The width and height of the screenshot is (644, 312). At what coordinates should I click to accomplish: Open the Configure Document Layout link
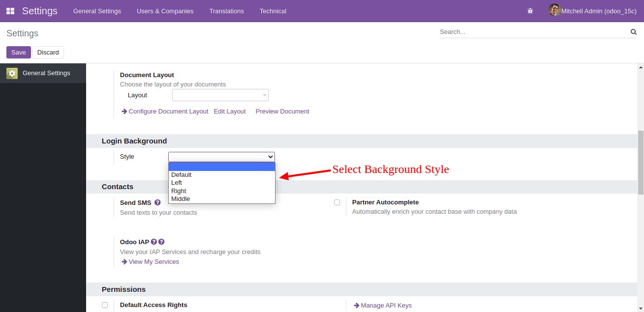(x=168, y=112)
